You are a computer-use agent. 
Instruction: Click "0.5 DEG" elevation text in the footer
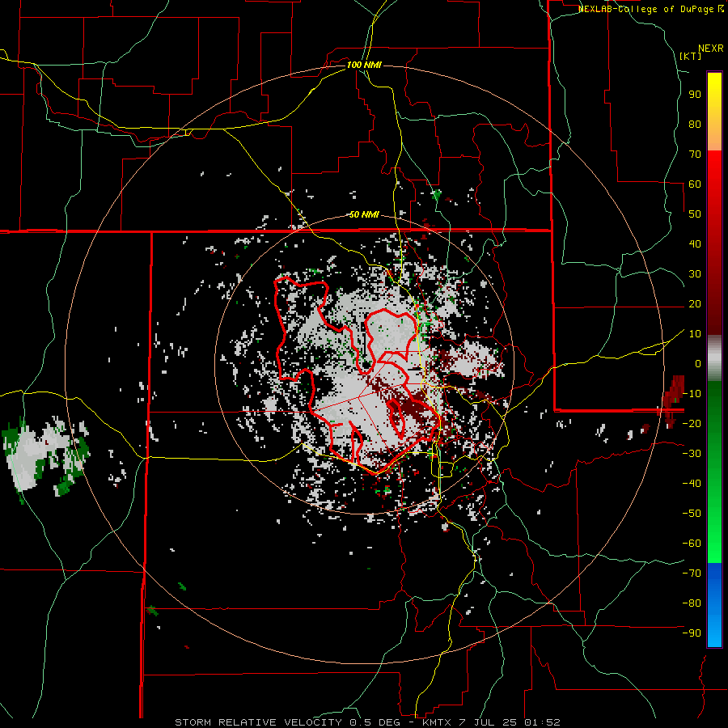378,722
